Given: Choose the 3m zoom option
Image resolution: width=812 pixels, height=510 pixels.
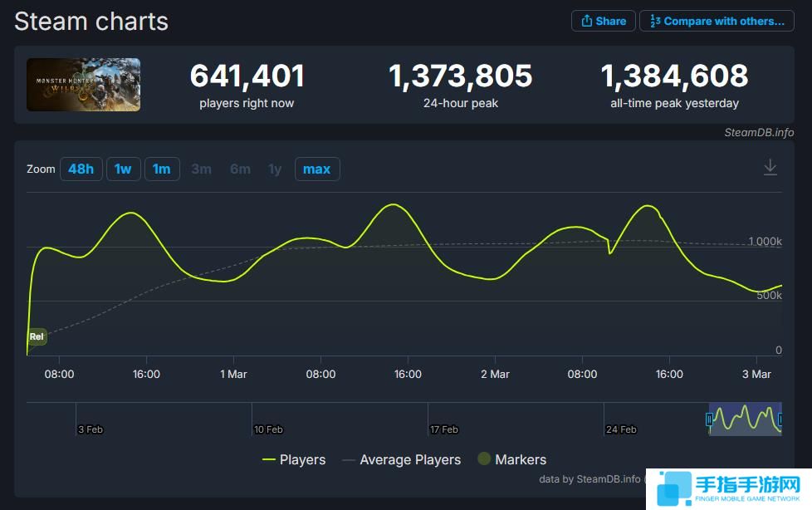Looking at the screenshot, I should coord(201,169).
